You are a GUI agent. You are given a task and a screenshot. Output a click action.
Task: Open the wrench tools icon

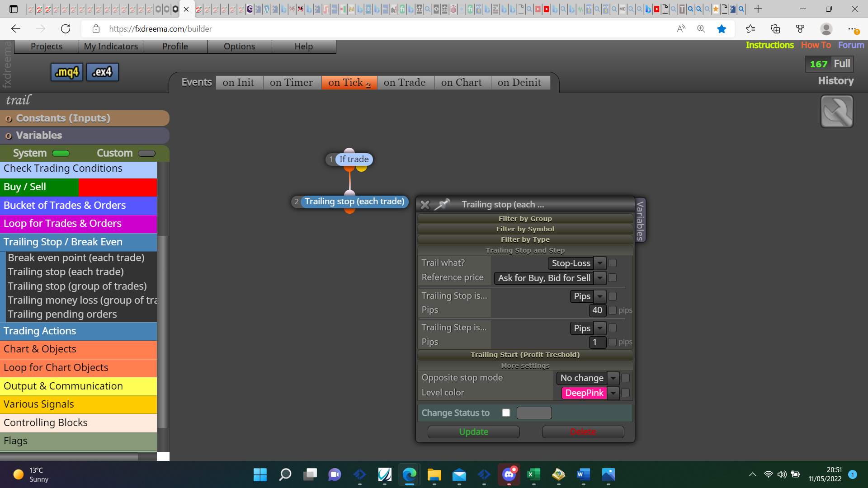837,111
